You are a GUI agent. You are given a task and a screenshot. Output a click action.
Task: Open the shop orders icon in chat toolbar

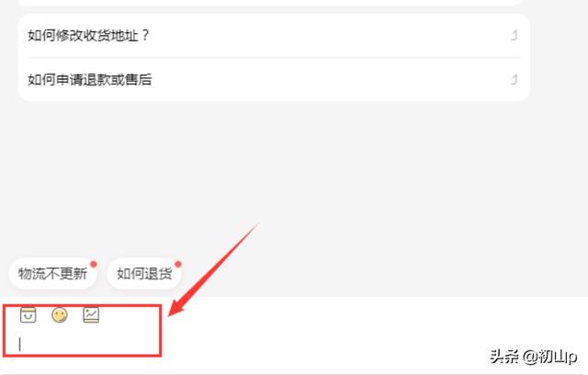(x=28, y=315)
